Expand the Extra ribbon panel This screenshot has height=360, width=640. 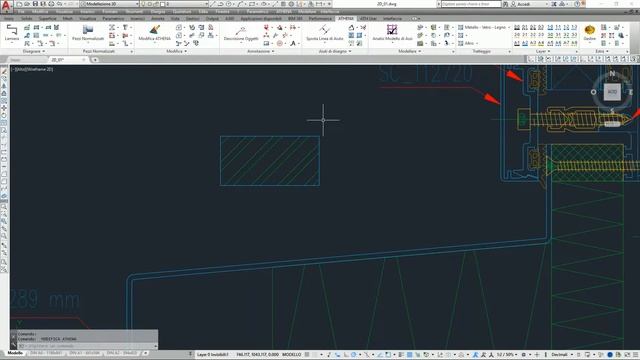coord(601,51)
